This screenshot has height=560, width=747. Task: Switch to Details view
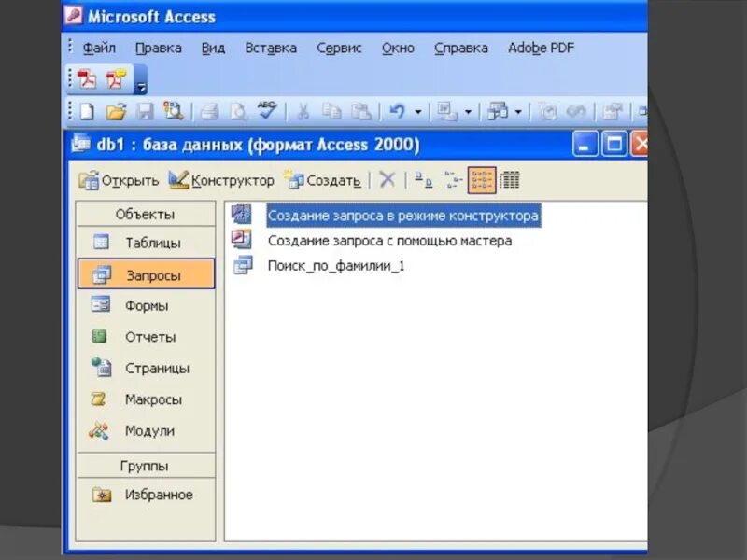[x=510, y=180]
